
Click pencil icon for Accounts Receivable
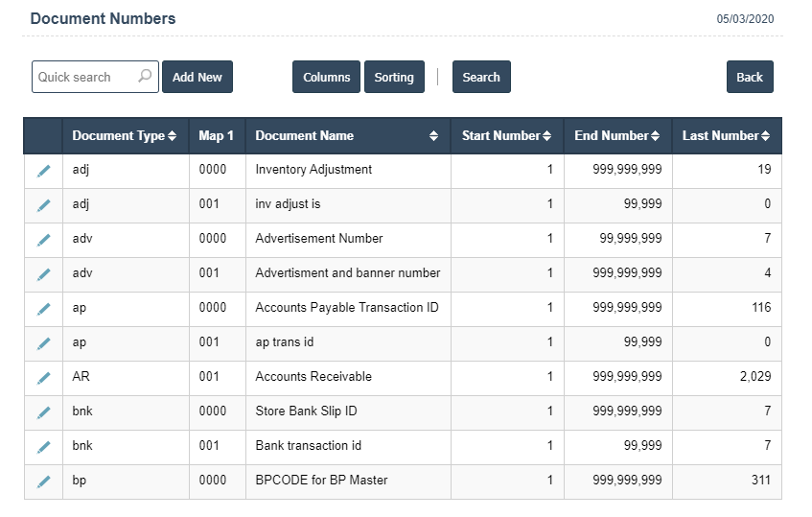click(43, 378)
